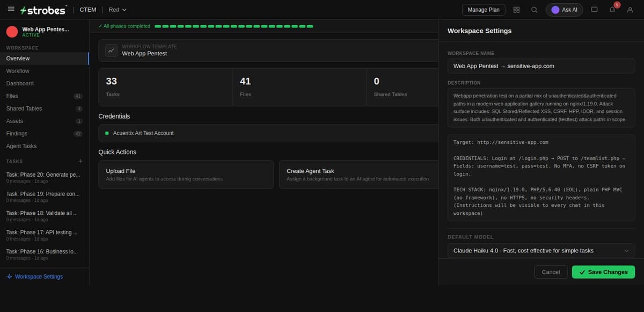The height and width of the screenshot is (312, 644).
Task: Click the green credential status dot
Action: pyautogui.click(x=107, y=133)
